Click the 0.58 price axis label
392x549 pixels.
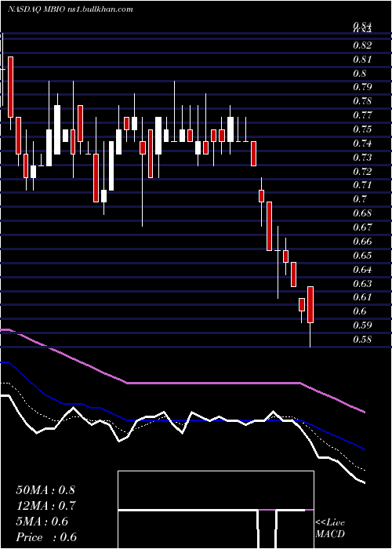point(362,340)
